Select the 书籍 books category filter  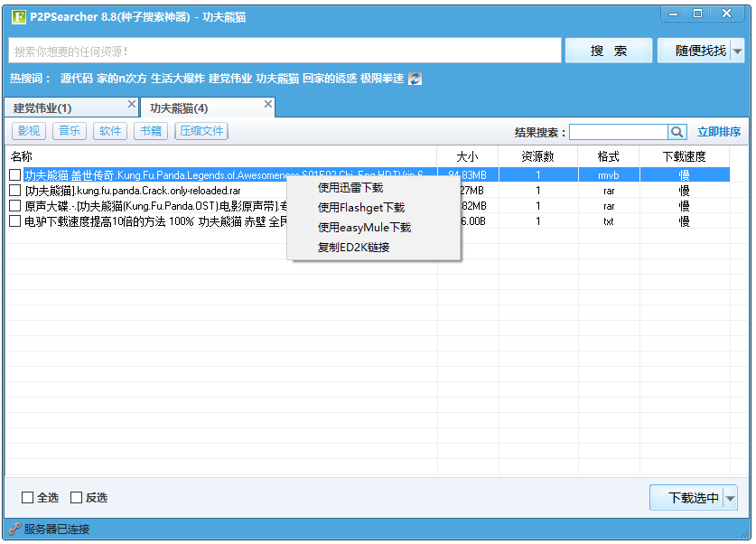tap(150, 131)
